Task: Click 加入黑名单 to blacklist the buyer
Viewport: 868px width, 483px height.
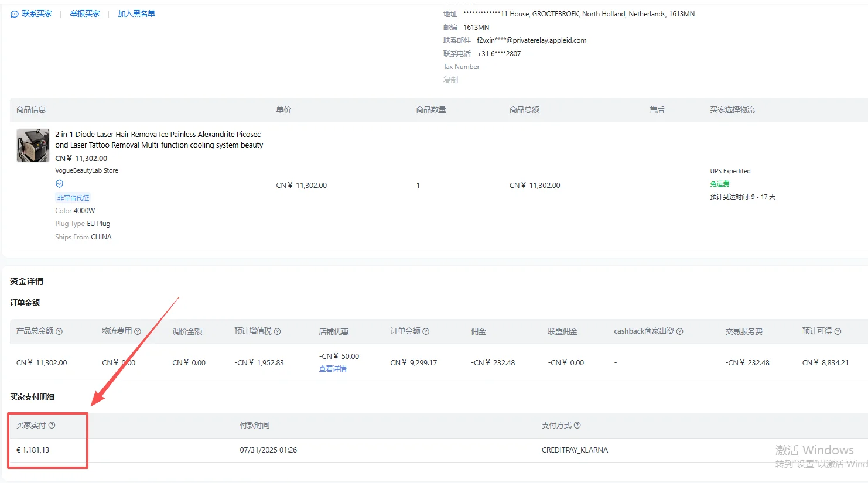Action: 136,13
